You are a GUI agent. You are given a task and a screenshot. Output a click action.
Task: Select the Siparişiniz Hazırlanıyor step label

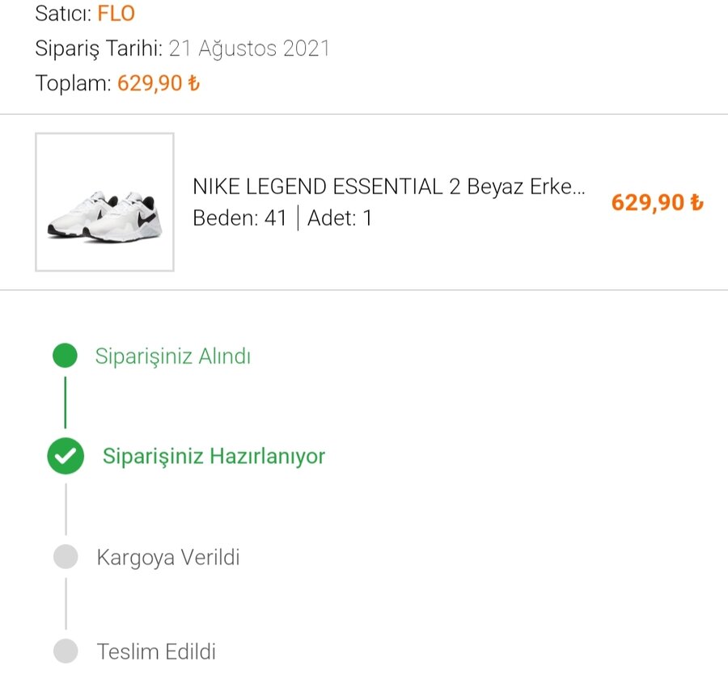coord(214,456)
